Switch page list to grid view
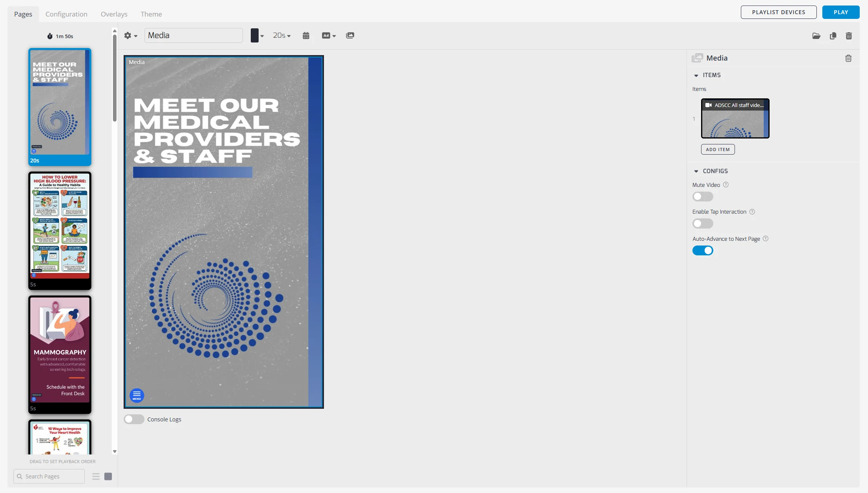Image resolution: width=868 pixels, height=493 pixels. click(108, 476)
